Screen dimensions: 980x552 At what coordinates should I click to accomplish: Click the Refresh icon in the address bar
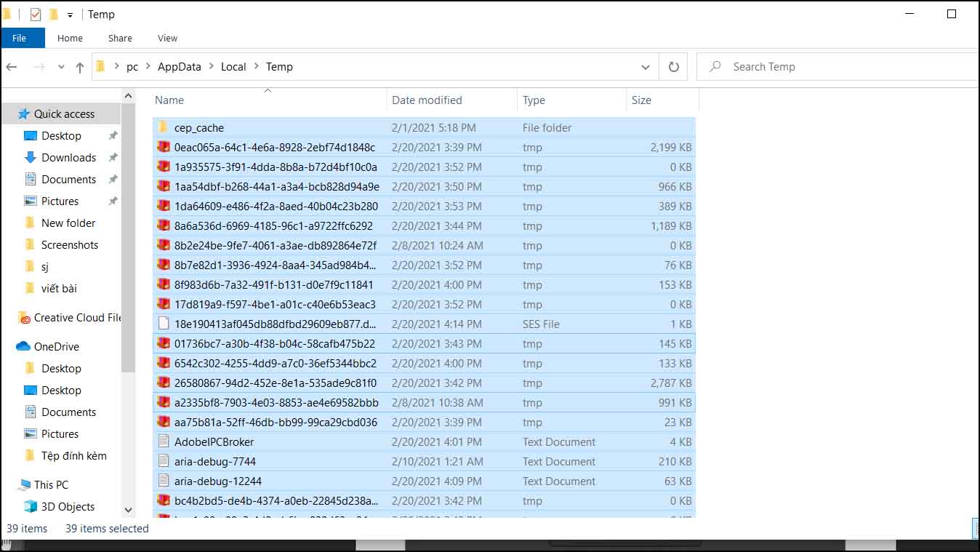[x=673, y=66]
